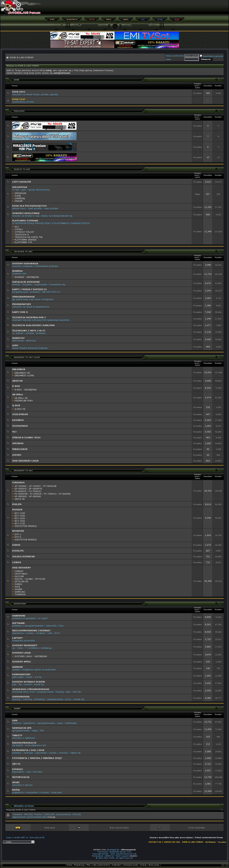Click the statistics icon in forum stats row
Image resolution: width=229 pixels, height=868 pixels.
[x=8, y=815]
